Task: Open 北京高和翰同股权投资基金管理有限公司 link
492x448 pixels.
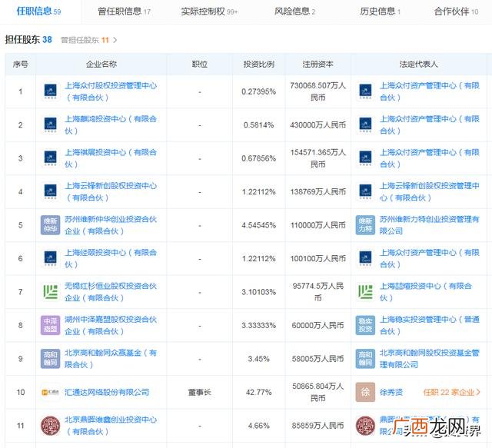Action: point(430,359)
